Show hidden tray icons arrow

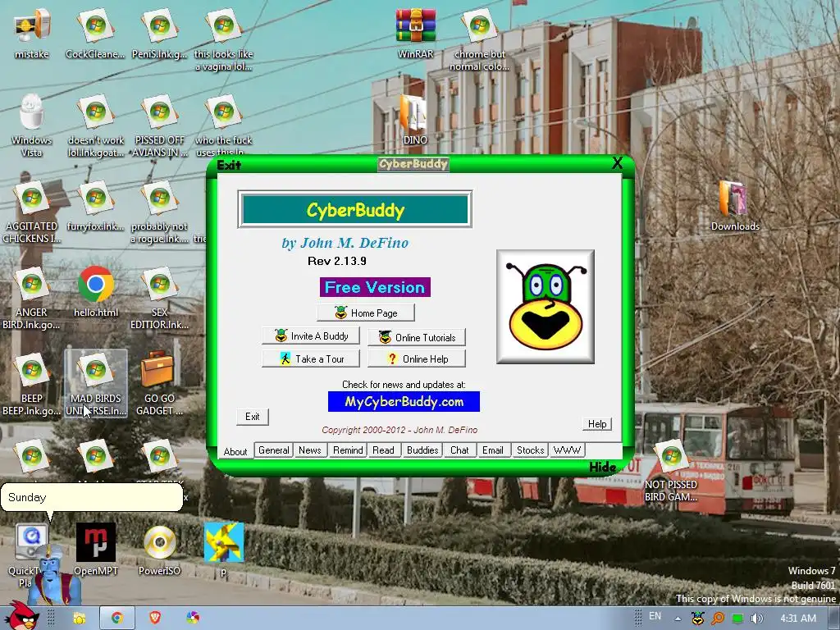678,619
